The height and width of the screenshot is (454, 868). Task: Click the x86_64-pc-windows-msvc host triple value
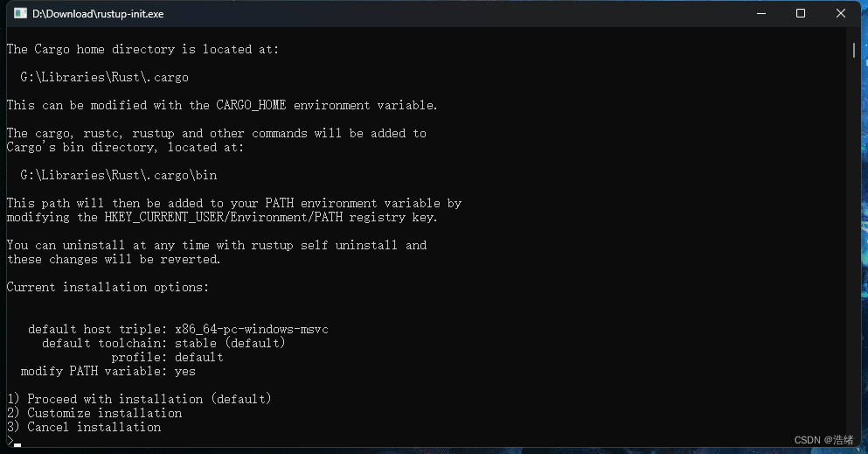pos(251,329)
